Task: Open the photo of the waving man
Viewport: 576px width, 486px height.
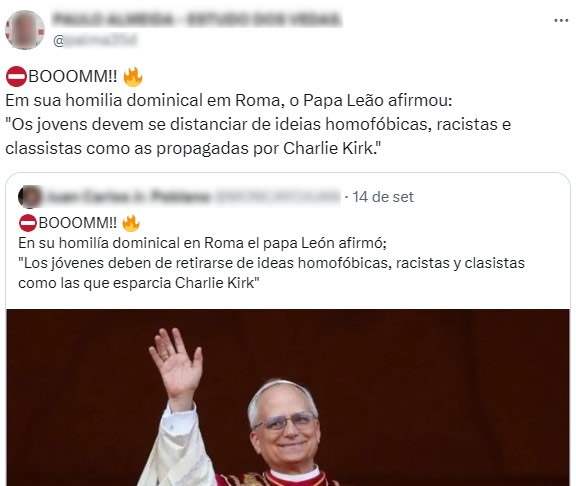Action: point(288,397)
